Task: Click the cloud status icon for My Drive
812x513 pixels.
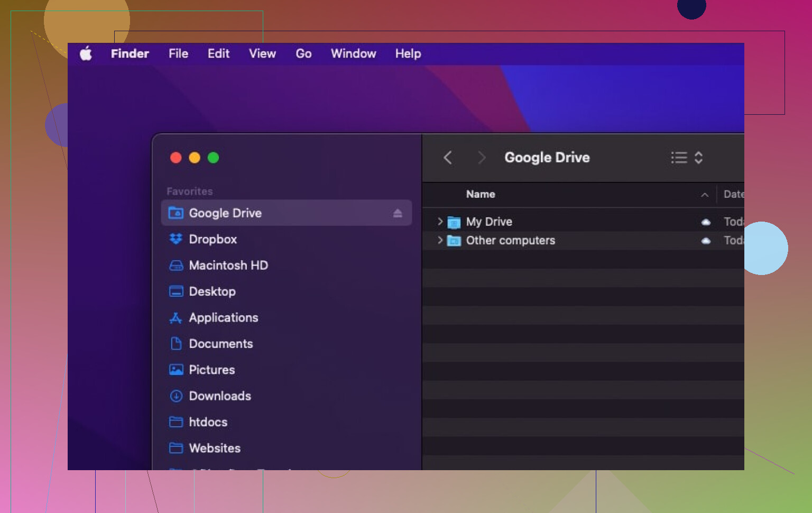Action: pyautogui.click(x=706, y=222)
